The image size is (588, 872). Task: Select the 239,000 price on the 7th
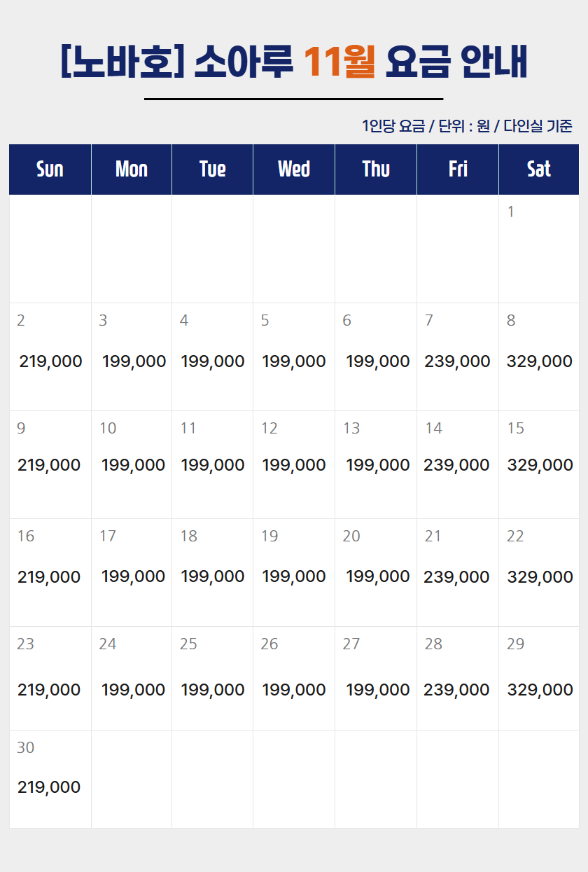pyautogui.click(x=457, y=361)
